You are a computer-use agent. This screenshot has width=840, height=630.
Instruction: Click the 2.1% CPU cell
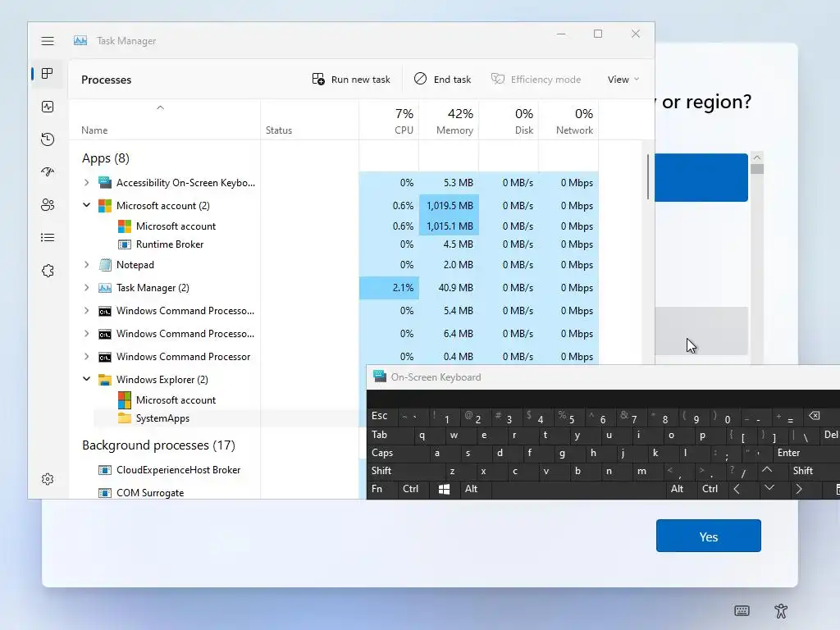(x=390, y=288)
